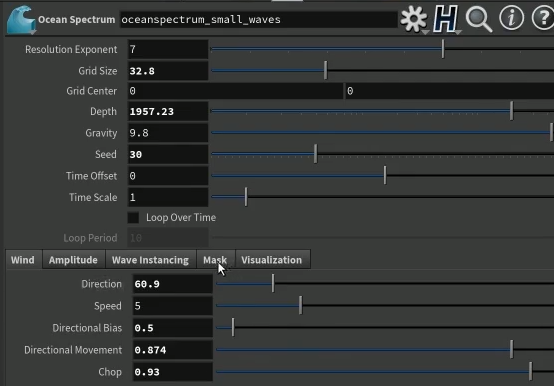Image resolution: width=554 pixels, height=386 pixels.
Task: Click the Houdini H presets icon
Action: click(445, 19)
